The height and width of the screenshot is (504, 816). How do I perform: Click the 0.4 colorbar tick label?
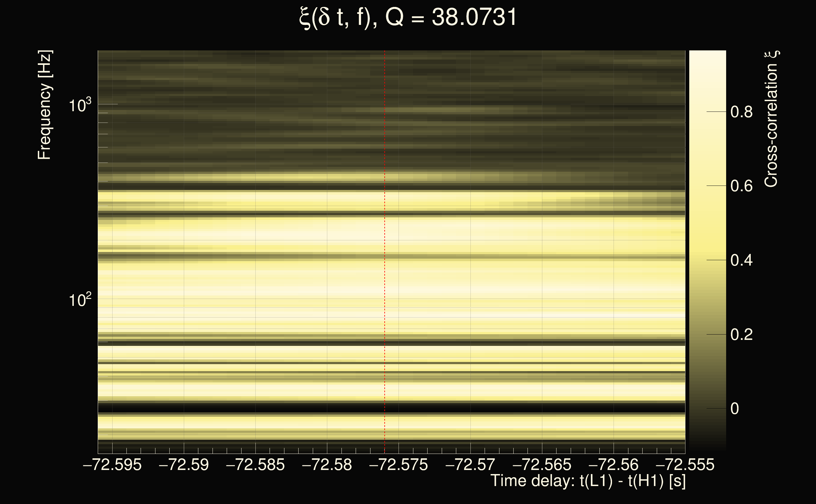pos(741,260)
